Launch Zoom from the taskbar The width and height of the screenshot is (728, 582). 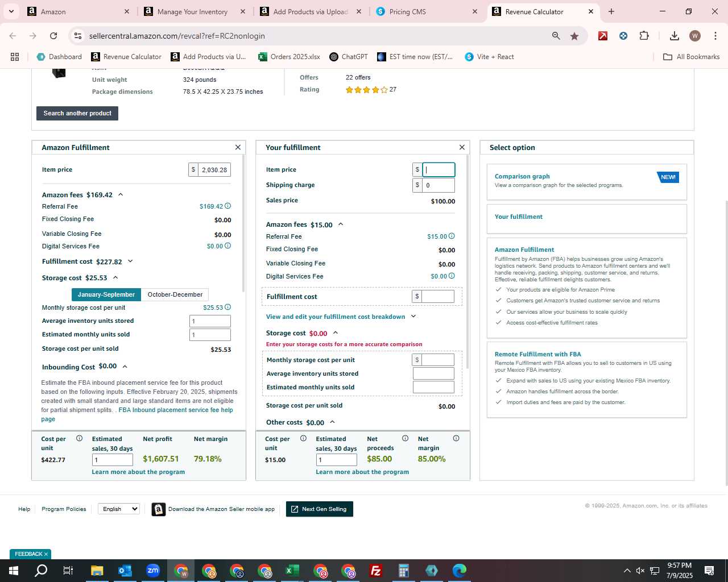coord(153,571)
